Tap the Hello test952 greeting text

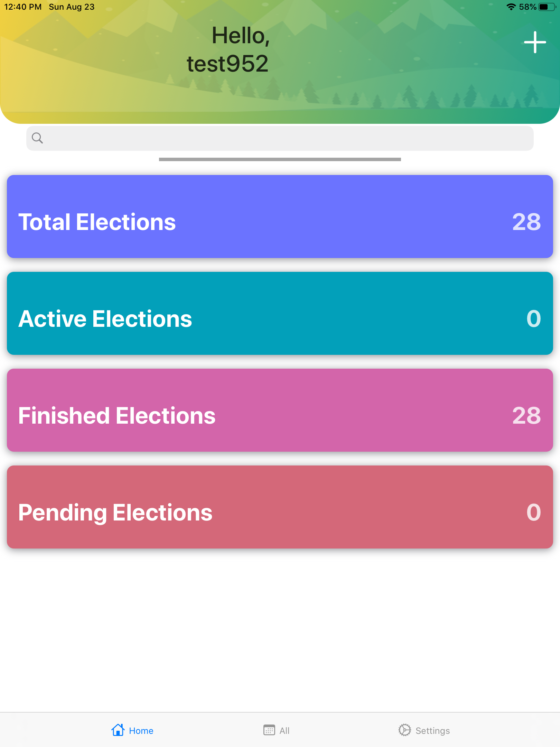pyautogui.click(x=228, y=49)
